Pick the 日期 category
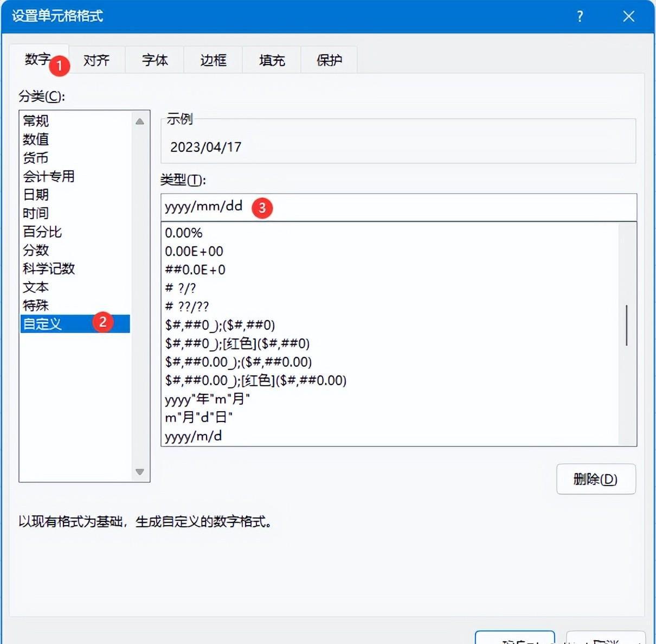 tap(75, 194)
